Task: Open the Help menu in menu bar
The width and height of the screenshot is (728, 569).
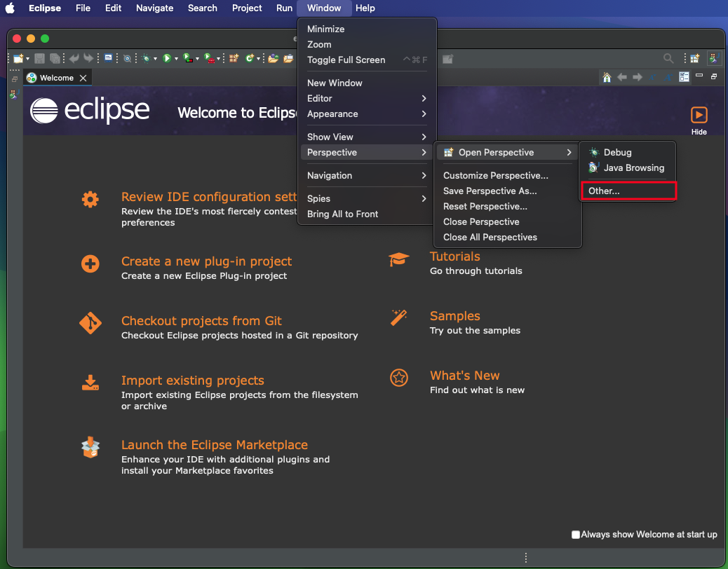Action: coord(365,8)
